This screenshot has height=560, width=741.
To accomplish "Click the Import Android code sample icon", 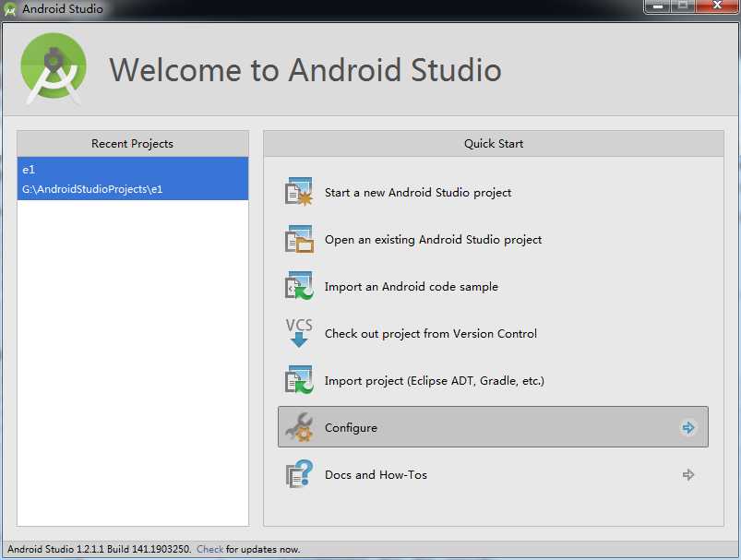I will (x=299, y=286).
